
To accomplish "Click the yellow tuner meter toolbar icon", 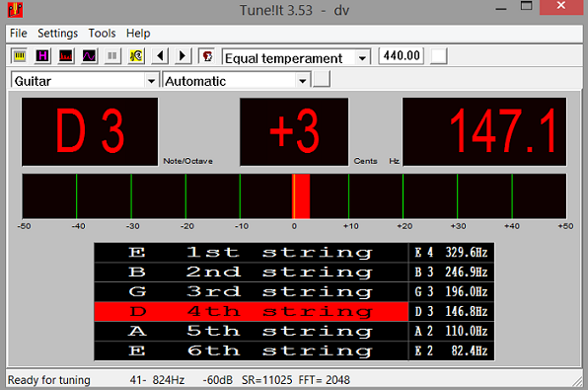I will tap(20, 56).
